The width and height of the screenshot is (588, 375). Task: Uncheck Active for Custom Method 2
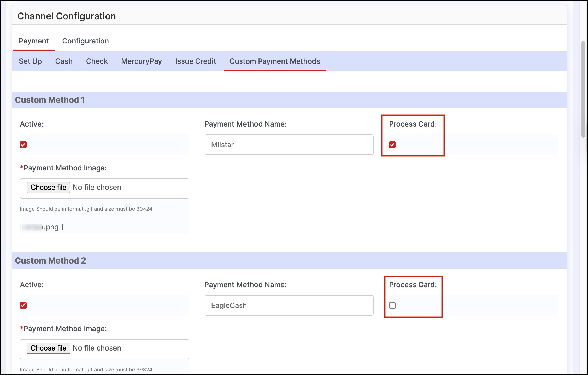tap(23, 305)
